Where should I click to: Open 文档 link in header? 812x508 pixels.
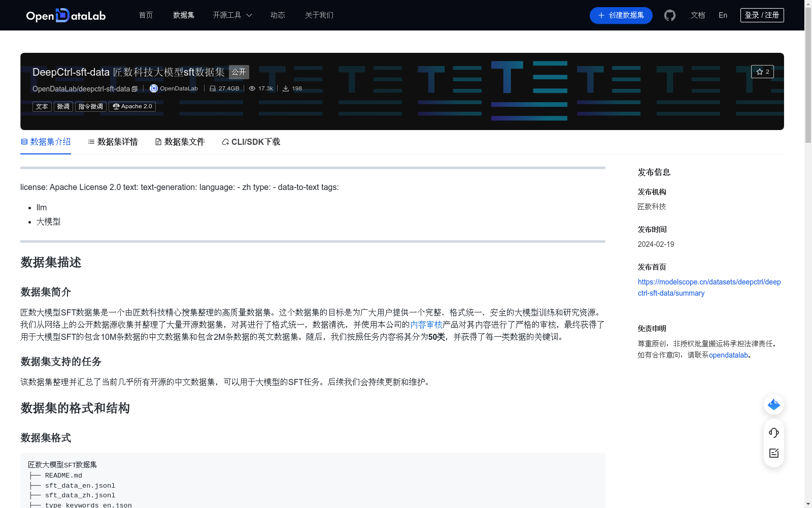698,15
